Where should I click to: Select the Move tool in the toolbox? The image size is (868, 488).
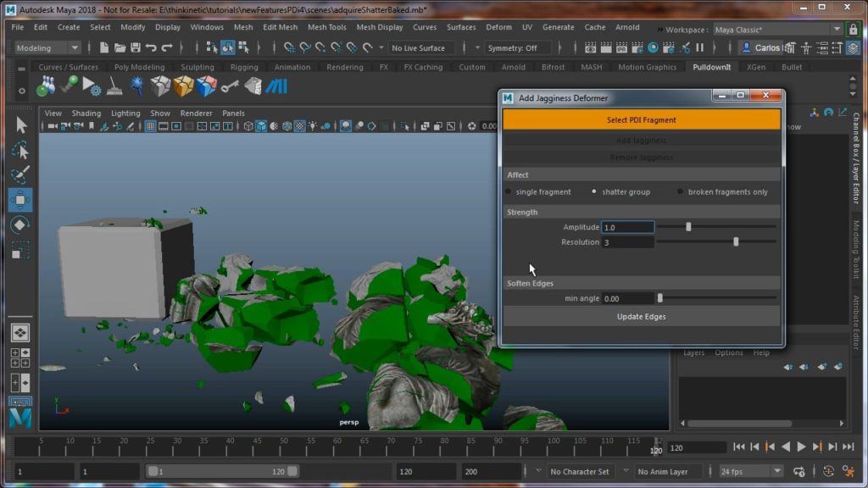click(x=19, y=201)
